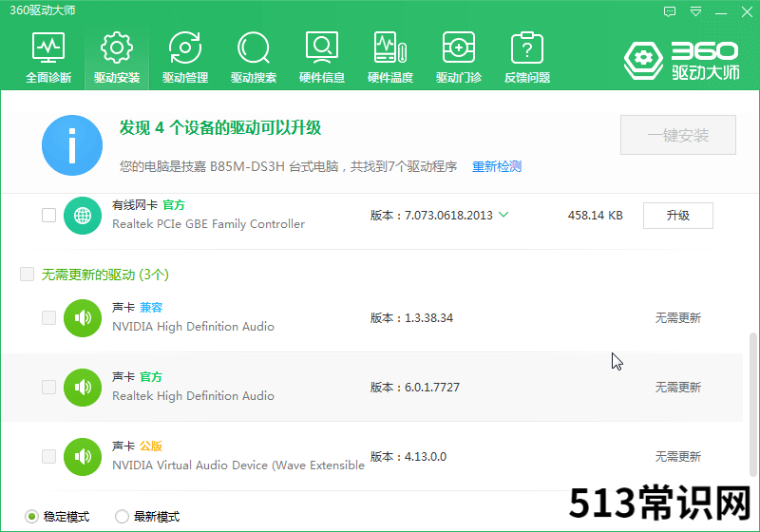Click the 官方 tag on 有线网卡

[174, 205]
